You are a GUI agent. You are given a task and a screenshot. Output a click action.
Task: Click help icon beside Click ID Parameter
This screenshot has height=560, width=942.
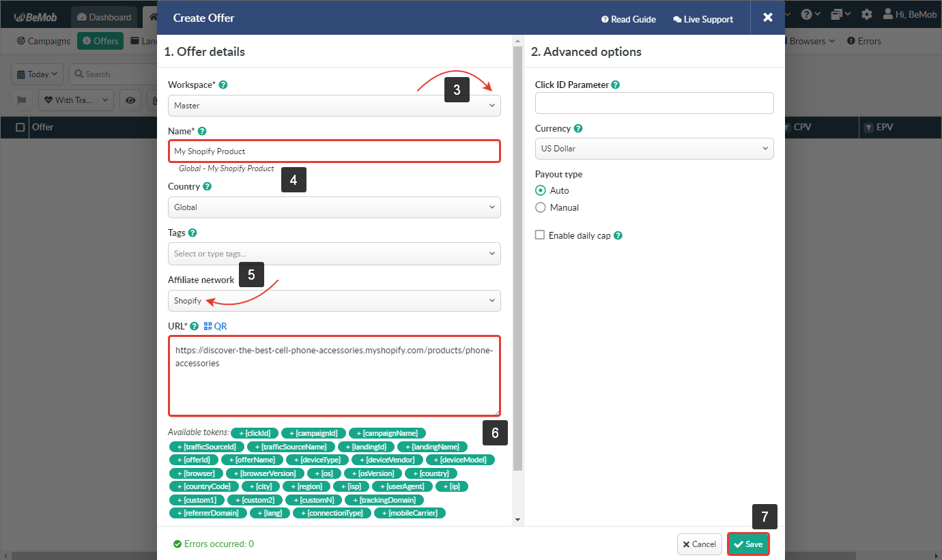tap(615, 85)
